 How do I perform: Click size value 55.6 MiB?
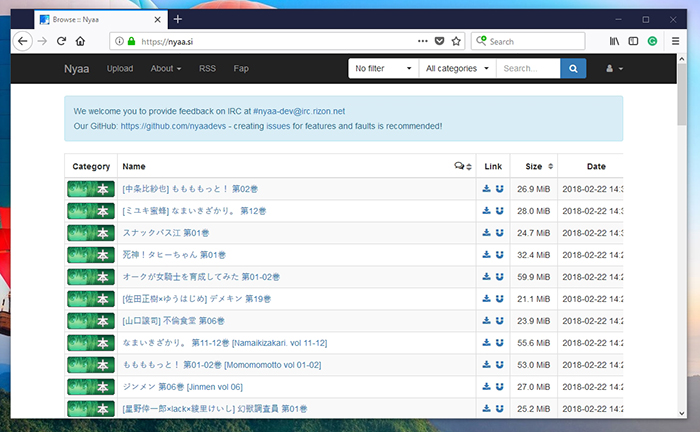[533, 343]
